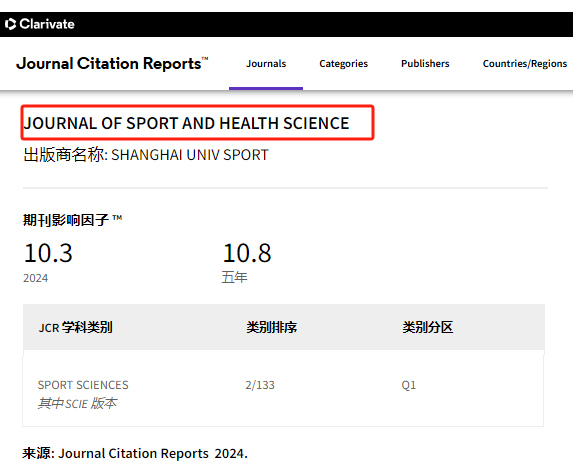Go to the Countries/Regions tab

tap(525, 64)
